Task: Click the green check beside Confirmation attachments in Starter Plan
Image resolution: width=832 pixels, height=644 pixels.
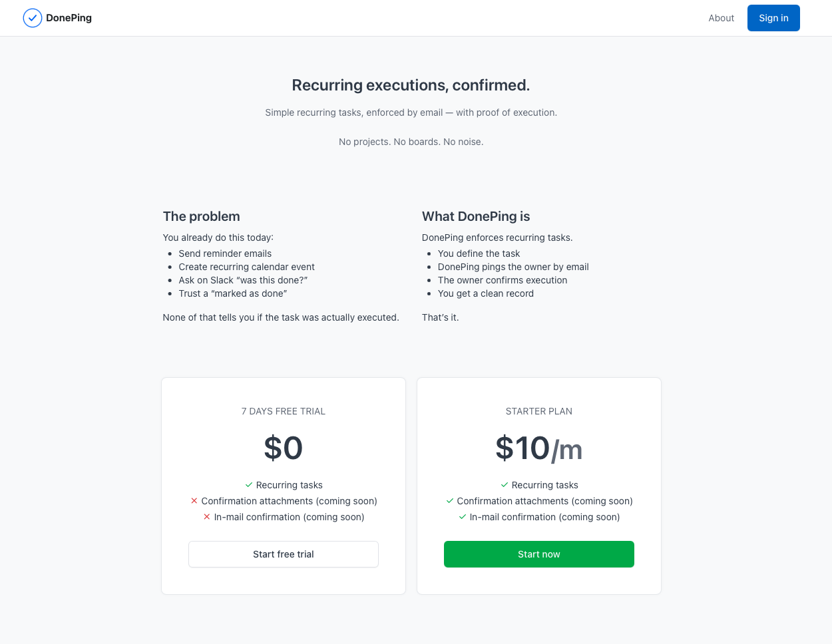Action: coord(449,501)
